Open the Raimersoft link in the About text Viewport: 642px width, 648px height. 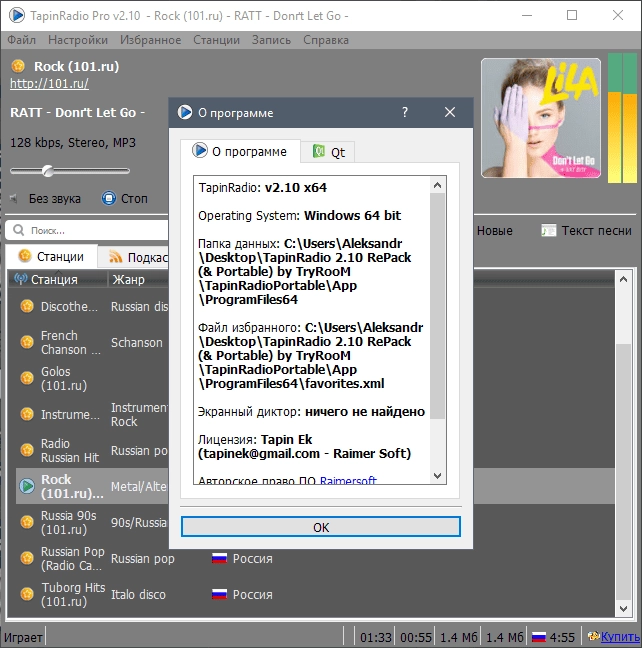point(348,481)
